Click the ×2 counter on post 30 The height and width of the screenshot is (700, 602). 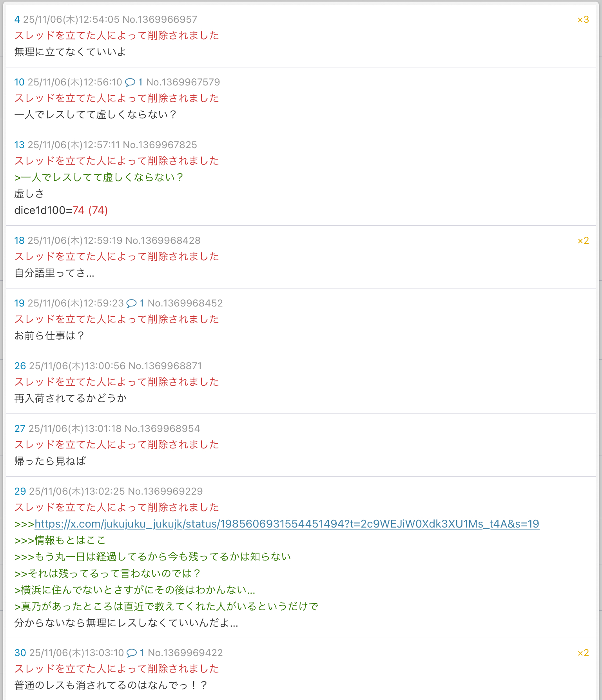(x=583, y=653)
